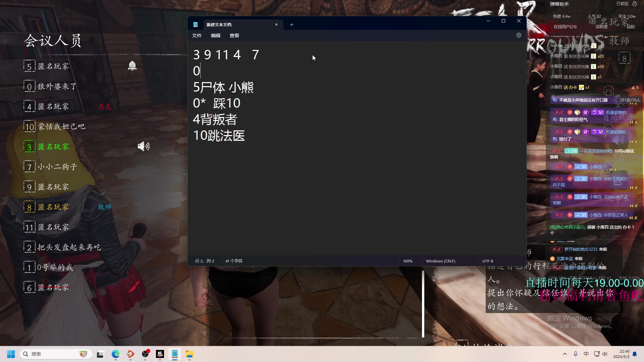Open Notepad settings gear icon
Screen dimensions: 644x362
(x=519, y=35)
